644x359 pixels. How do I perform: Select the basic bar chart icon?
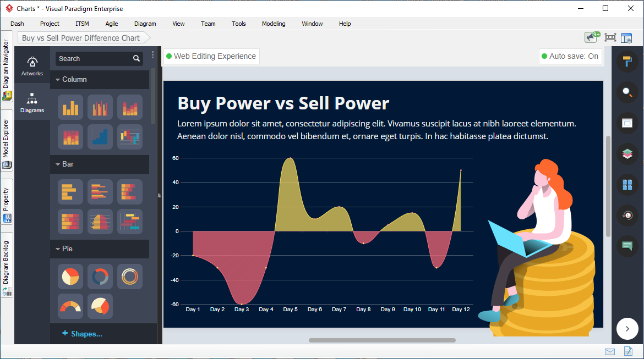(x=70, y=192)
